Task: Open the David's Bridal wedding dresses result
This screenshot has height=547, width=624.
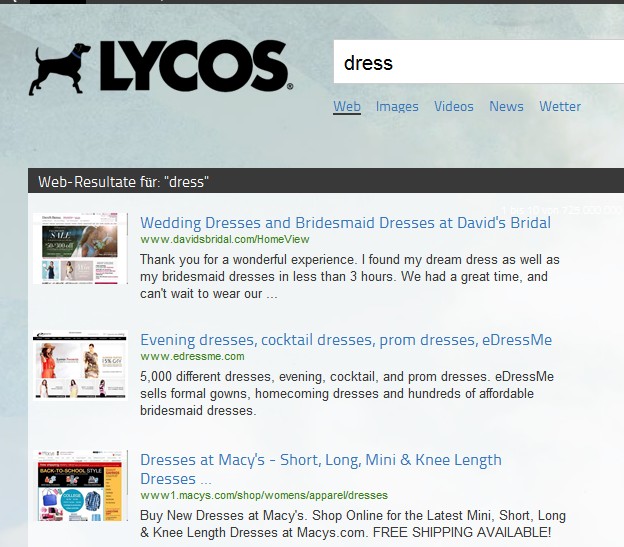Action: coord(345,223)
